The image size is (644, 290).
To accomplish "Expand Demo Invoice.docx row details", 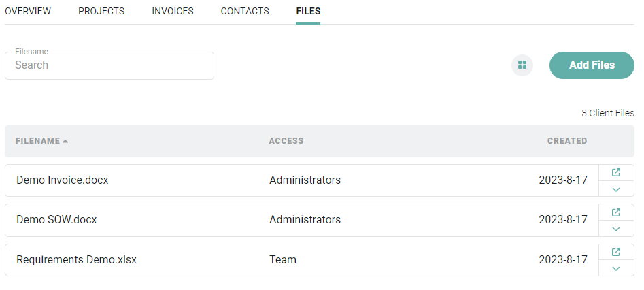I will pyautogui.click(x=616, y=189).
